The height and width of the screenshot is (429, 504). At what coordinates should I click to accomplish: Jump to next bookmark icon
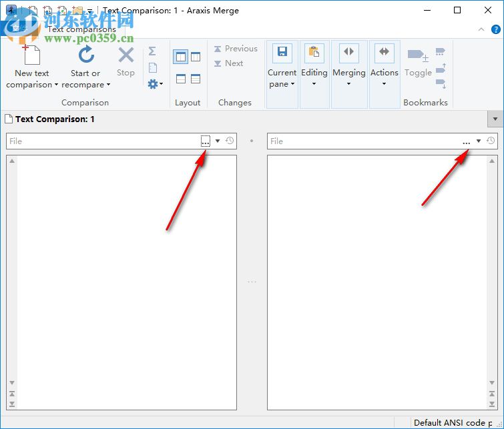[x=441, y=84]
